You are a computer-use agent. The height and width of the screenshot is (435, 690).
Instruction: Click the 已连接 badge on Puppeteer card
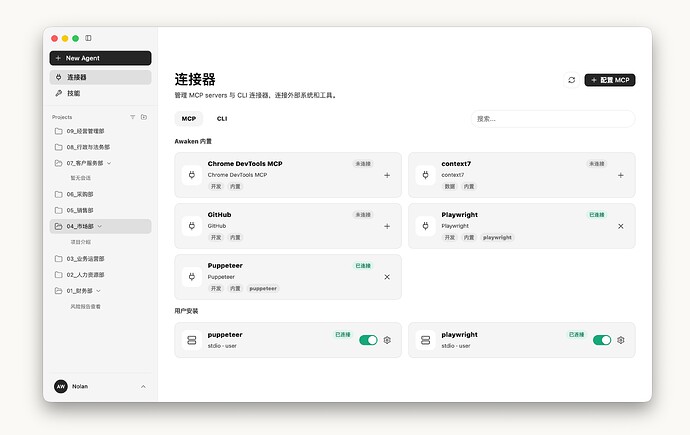coord(363,266)
